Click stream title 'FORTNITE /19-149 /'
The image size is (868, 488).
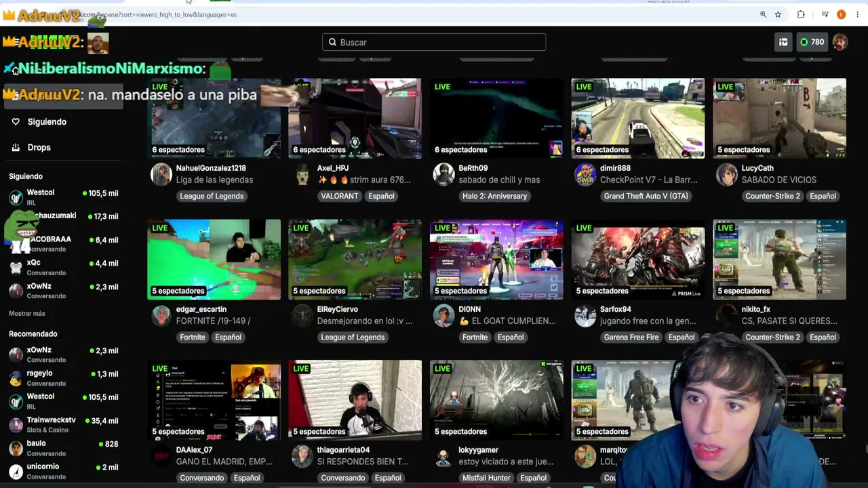click(214, 321)
